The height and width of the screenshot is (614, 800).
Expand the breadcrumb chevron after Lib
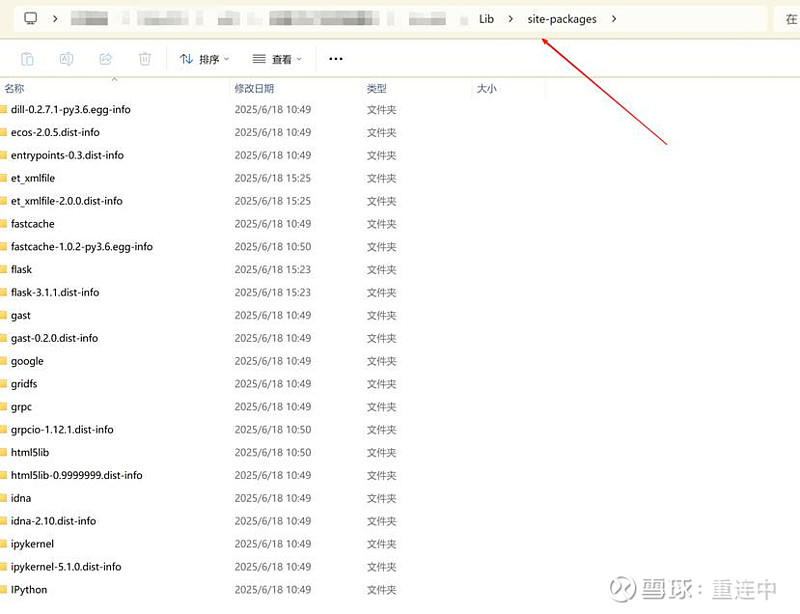tap(509, 18)
